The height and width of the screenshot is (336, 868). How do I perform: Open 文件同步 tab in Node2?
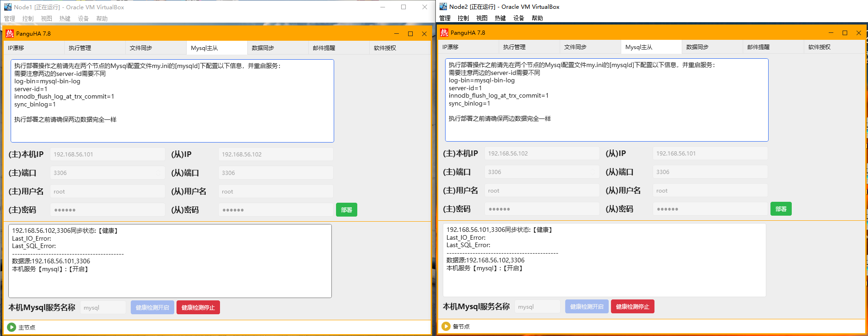(590, 47)
